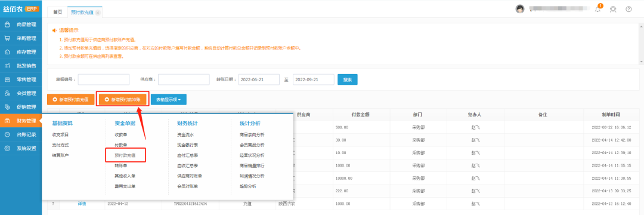Open 库存管理 in the sidebar

pyautogui.click(x=21, y=52)
